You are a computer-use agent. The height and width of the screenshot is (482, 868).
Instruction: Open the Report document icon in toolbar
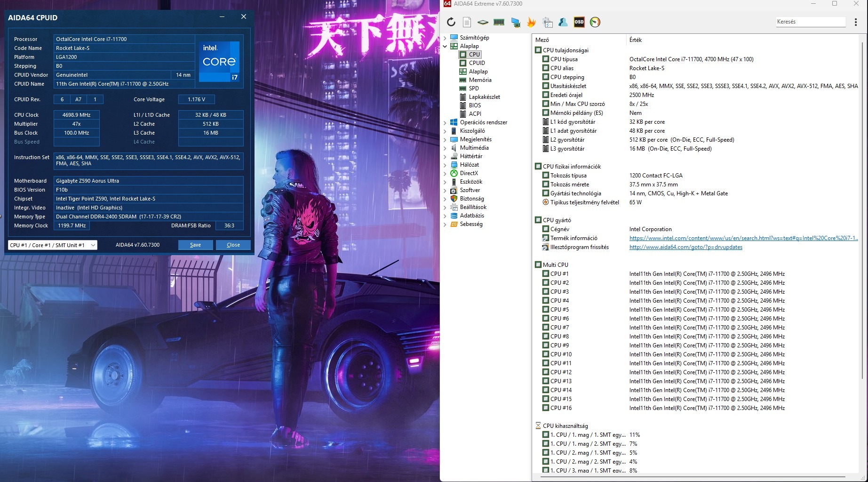pyautogui.click(x=467, y=22)
